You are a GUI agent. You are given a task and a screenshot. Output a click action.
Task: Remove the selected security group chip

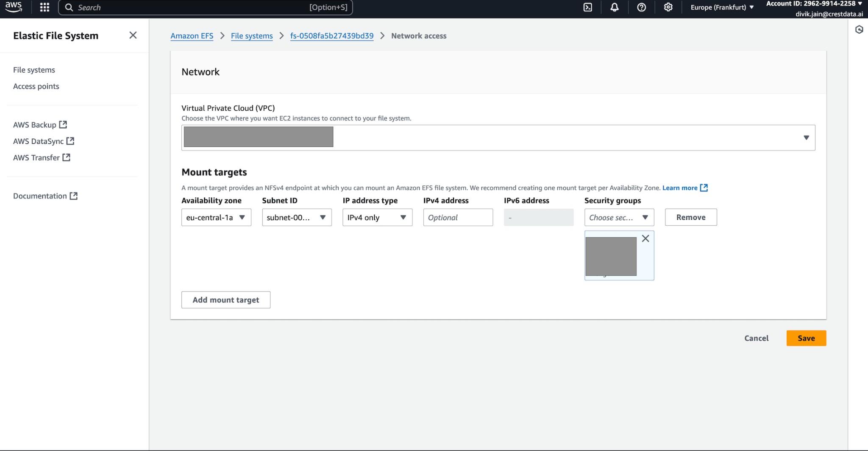(x=645, y=238)
